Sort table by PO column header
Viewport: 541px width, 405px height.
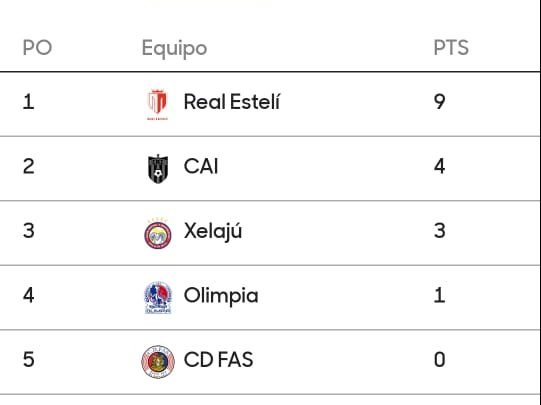coord(37,48)
